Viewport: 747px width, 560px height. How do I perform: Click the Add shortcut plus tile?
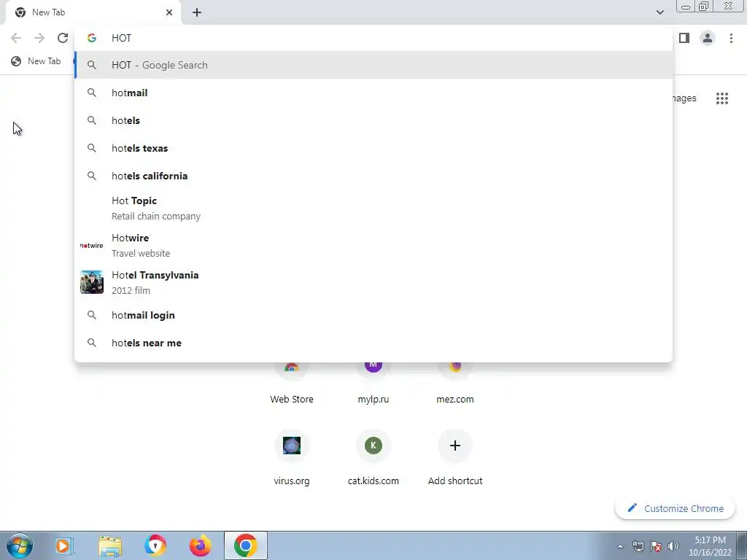click(x=455, y=457)
